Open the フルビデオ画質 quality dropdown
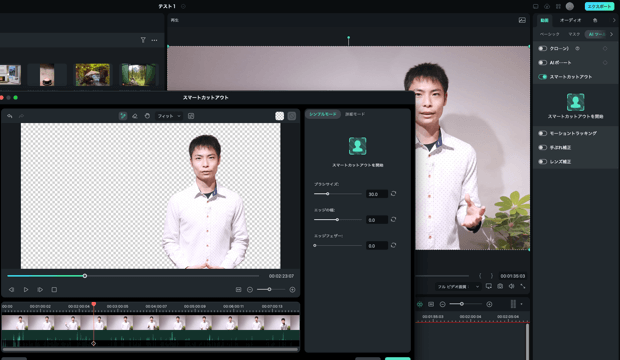The height and width of the screenshot is (360, 620). (x=458, y=286)
